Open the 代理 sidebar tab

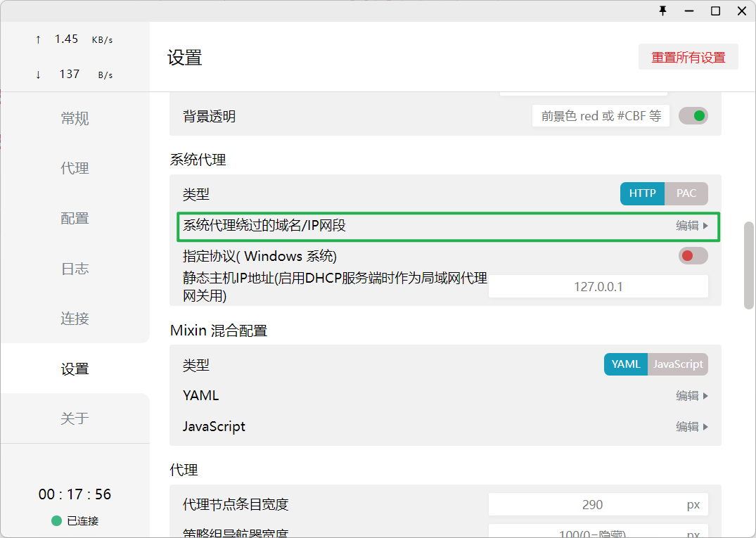point(75,168)
